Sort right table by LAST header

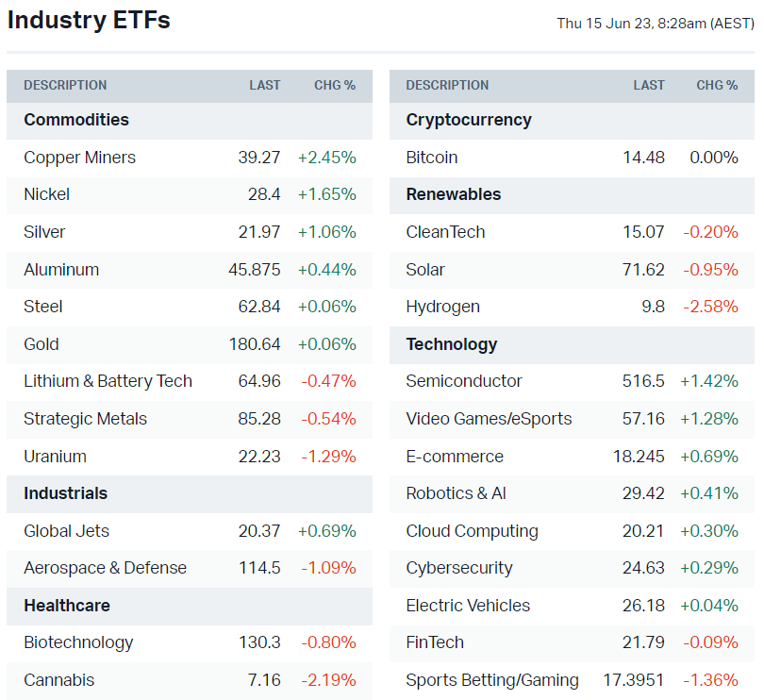click(x=649, y=85)
